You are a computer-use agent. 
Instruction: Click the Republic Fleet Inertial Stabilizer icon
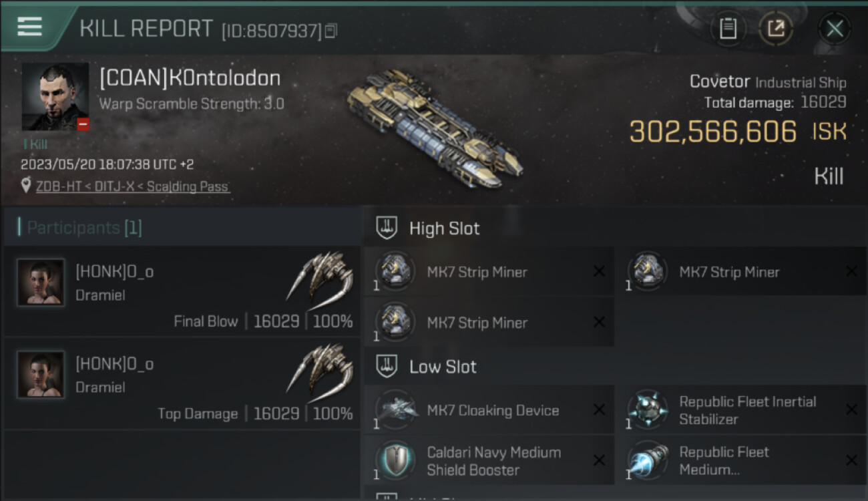point(648,410)
